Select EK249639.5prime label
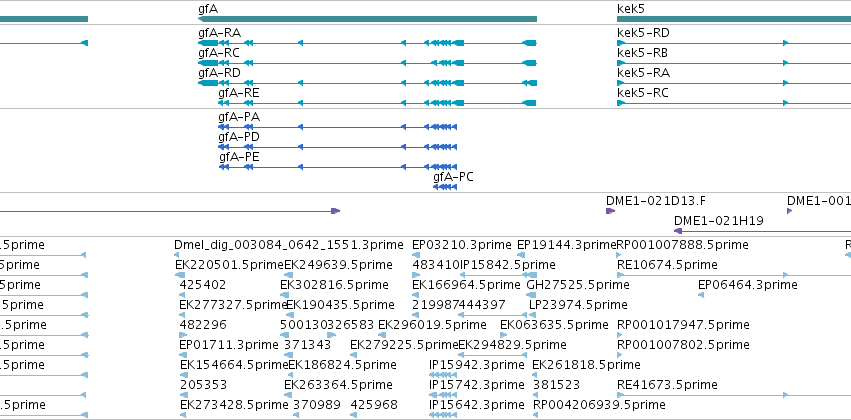 point(338,265)
